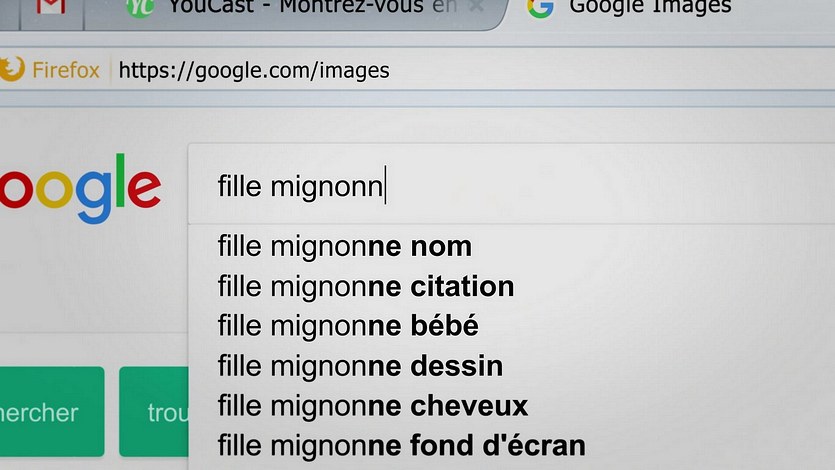
Task: Click the Google logo on the page
Action: 80,188
